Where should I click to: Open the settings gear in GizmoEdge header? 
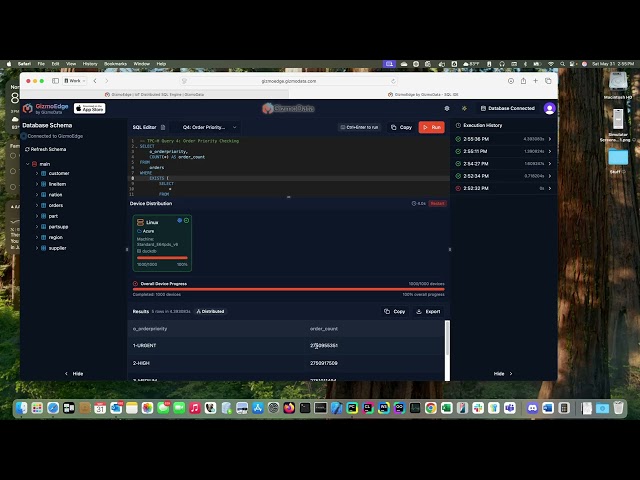point(447,108)
